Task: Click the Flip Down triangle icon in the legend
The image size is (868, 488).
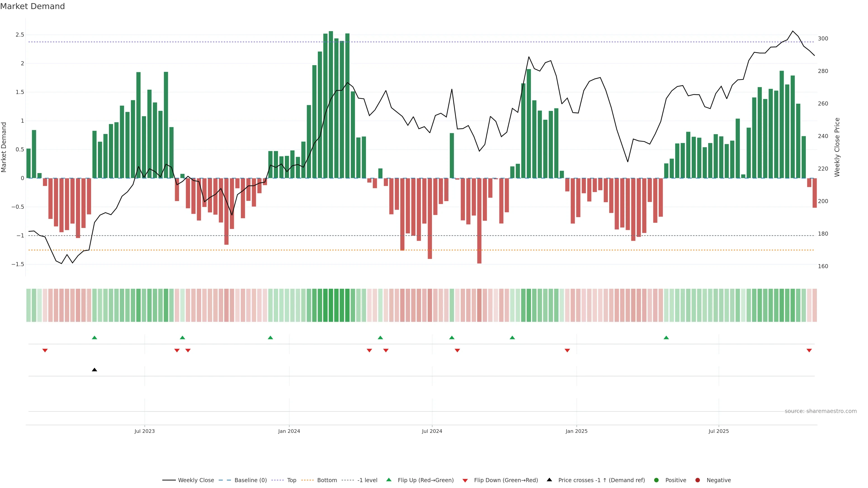Action: [x=465, y=480]
